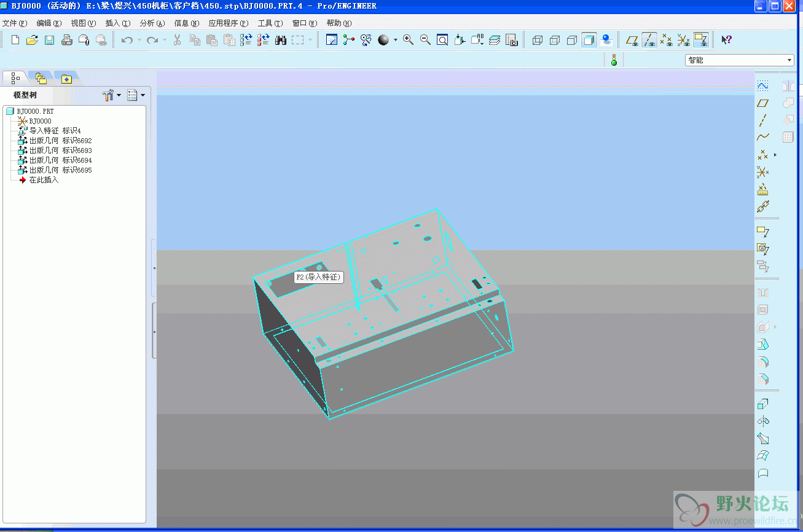The width and height of the screenshot is (803, 532).
Task: Click the Chamfer tool icon
Action: pos(762,379)
